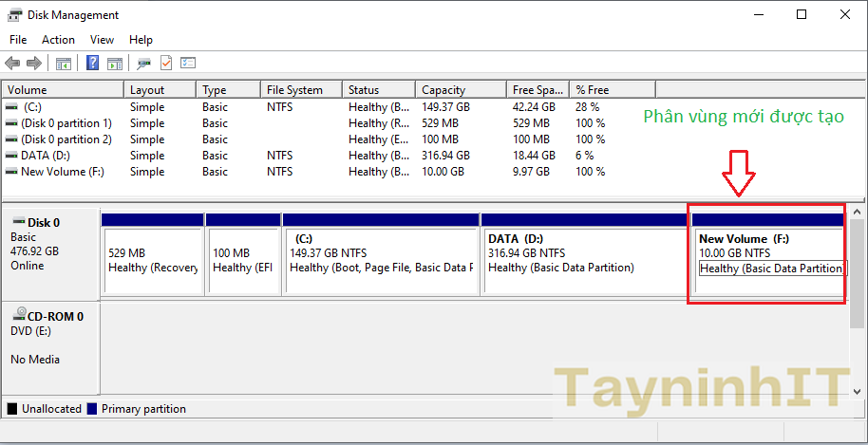Click the Forward arrow toolbar icon

point(34,64)
